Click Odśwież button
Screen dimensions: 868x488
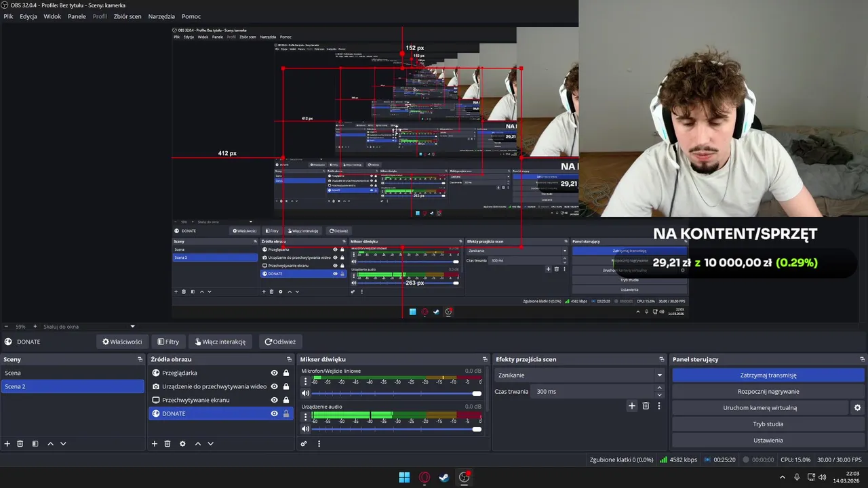[280, 342]
